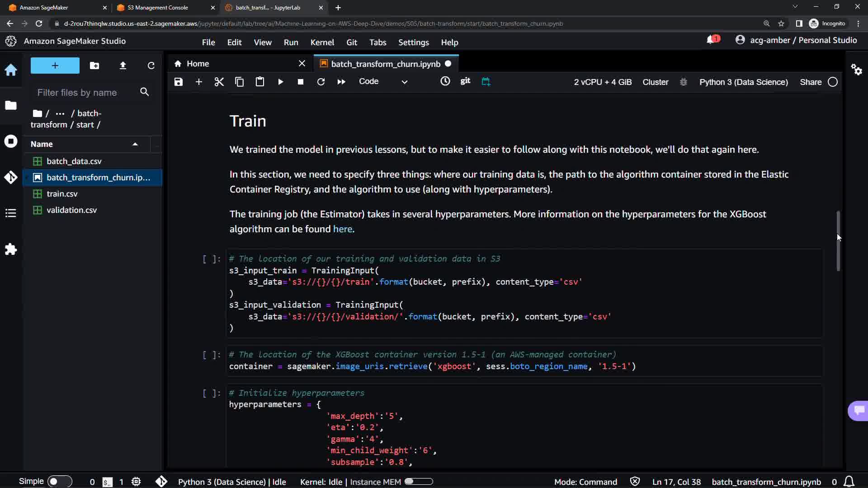Save the notebook with the save icon
This screenshot has height=488, width=868.
tap(179, 82)
